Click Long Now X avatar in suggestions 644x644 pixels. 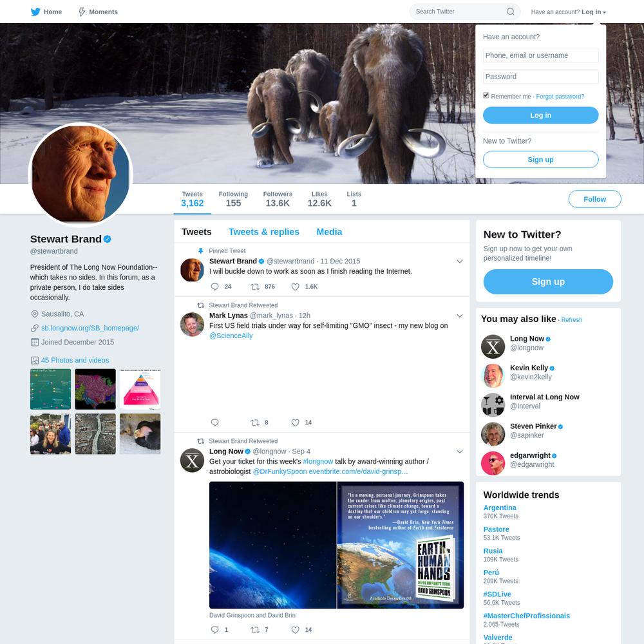point(493,346)
